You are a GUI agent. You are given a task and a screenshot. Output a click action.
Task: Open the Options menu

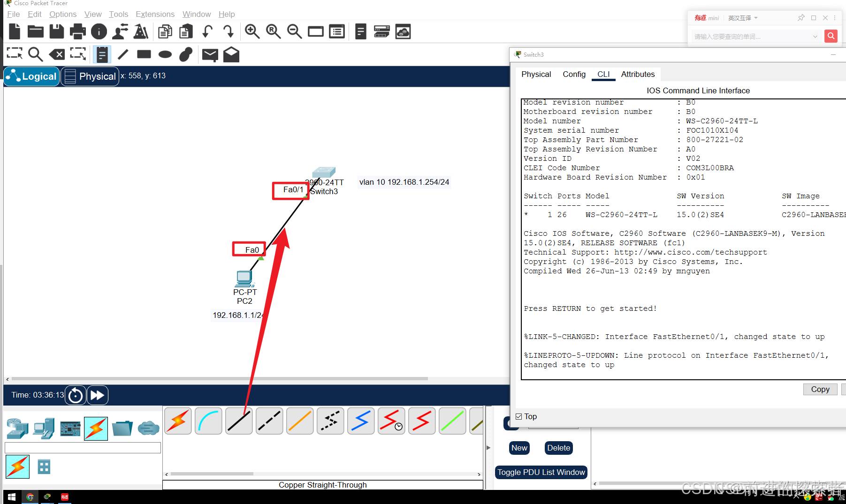click(x=63, y=14)
